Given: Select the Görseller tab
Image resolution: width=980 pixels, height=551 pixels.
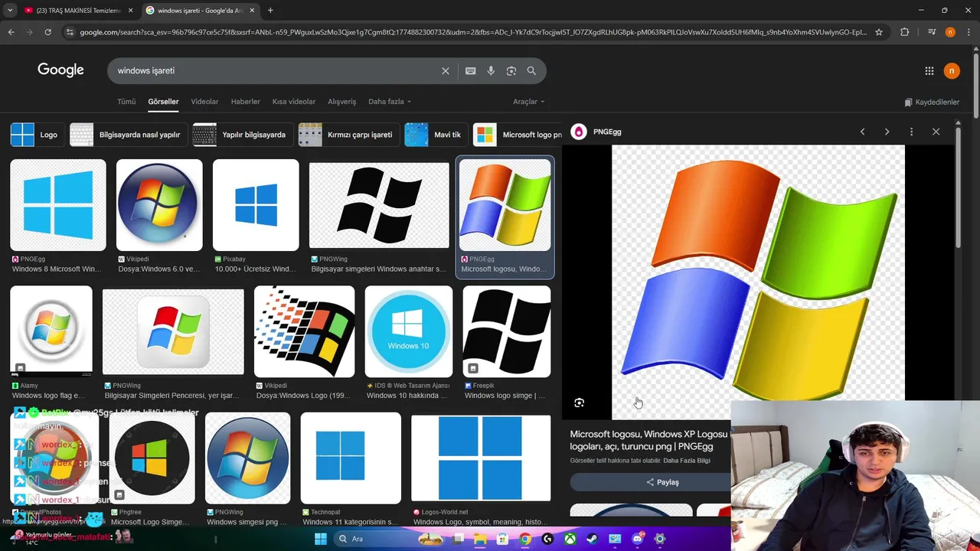Looking at the screenshot, I should (163, 102).
